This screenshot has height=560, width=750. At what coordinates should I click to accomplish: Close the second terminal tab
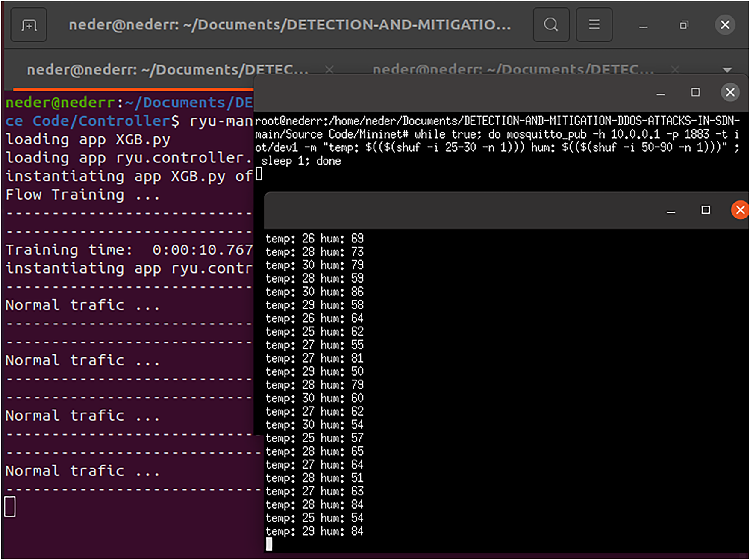[675, 69]
